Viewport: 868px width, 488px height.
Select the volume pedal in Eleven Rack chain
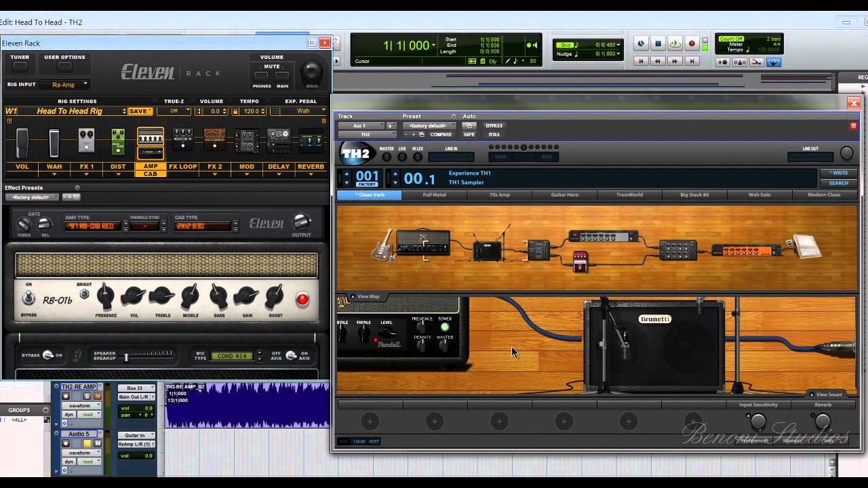point(22,142)
